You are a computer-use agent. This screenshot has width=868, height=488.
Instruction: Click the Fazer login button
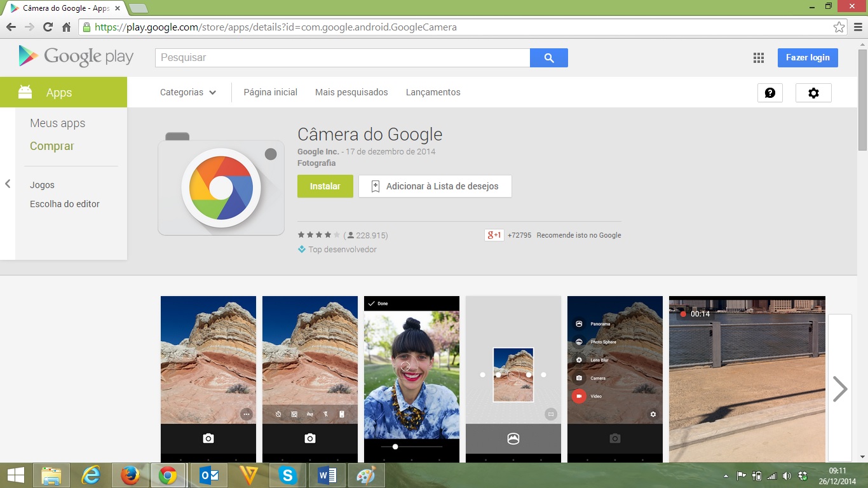(807, 58)
